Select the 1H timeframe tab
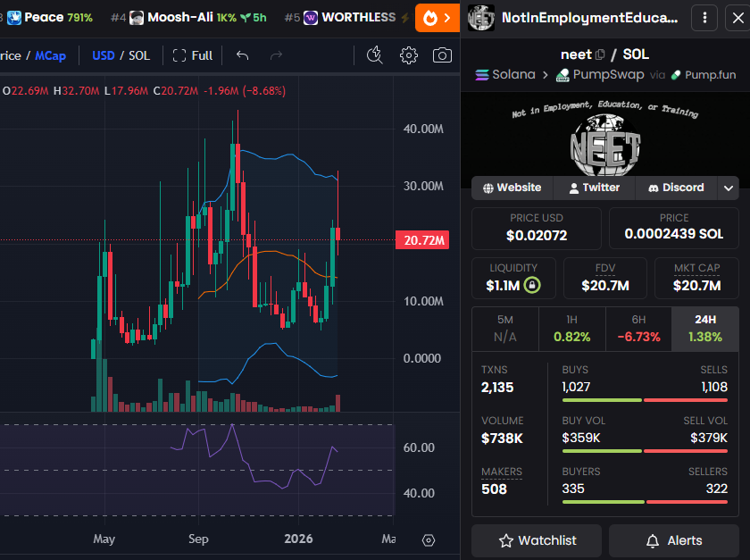Screen dimensions: 750x560 coord(571,329)
